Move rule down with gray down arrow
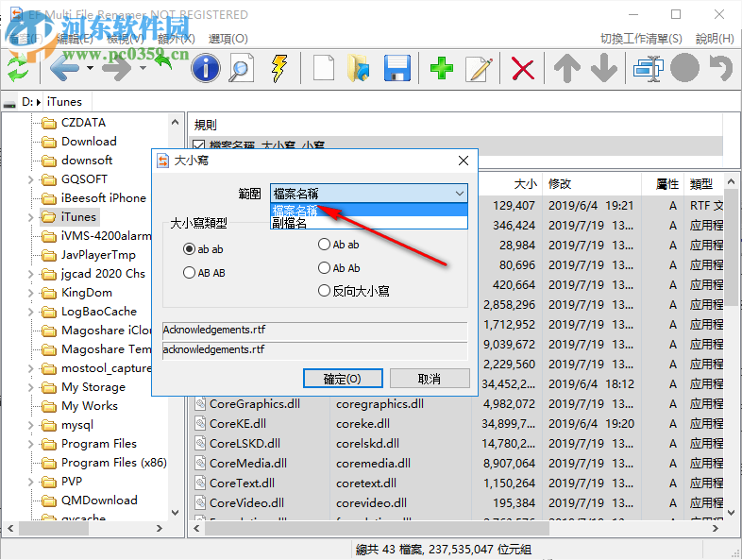Viewport: 742px width, 560px height. (x=604, y=68)
